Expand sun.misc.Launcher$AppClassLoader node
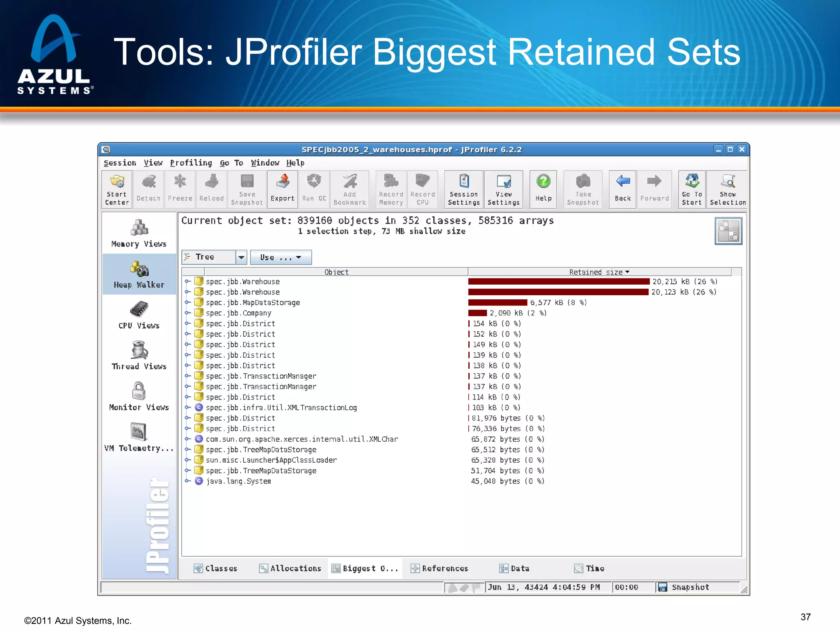Screen dimensions: 840x630 click(x=187, y=460)
